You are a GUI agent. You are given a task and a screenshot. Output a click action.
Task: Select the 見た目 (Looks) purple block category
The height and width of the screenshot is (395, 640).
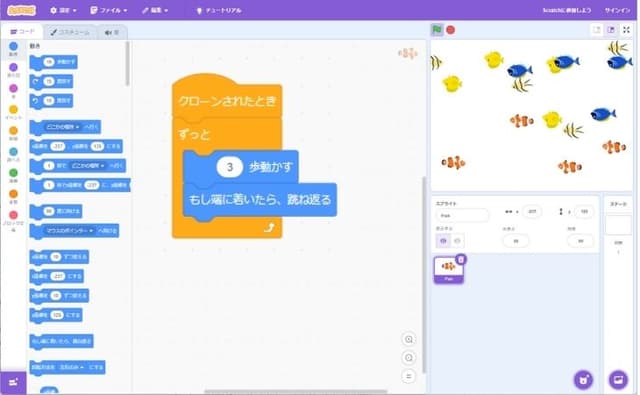pyautogui.click(x=13, y=70)
